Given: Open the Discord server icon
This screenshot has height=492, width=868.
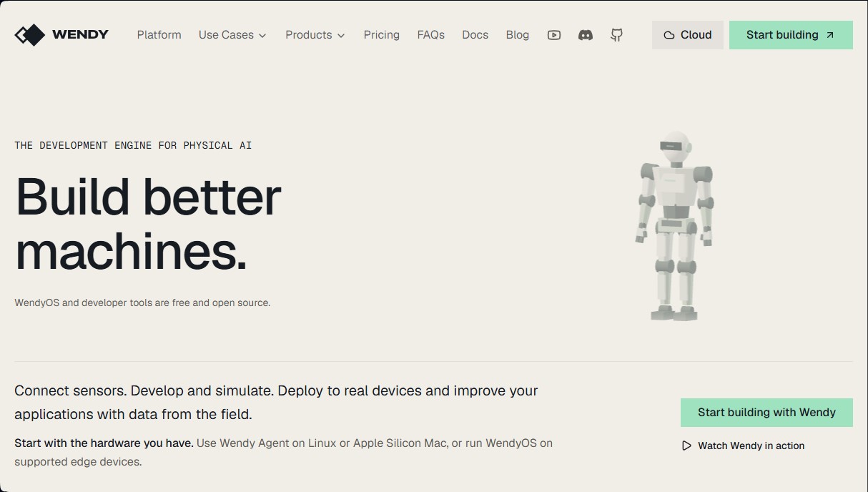Looking at the screenshot, I should click(x=586, y=35).
